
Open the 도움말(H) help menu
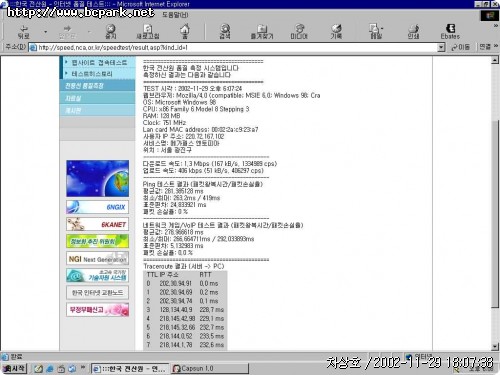(175, 15)
